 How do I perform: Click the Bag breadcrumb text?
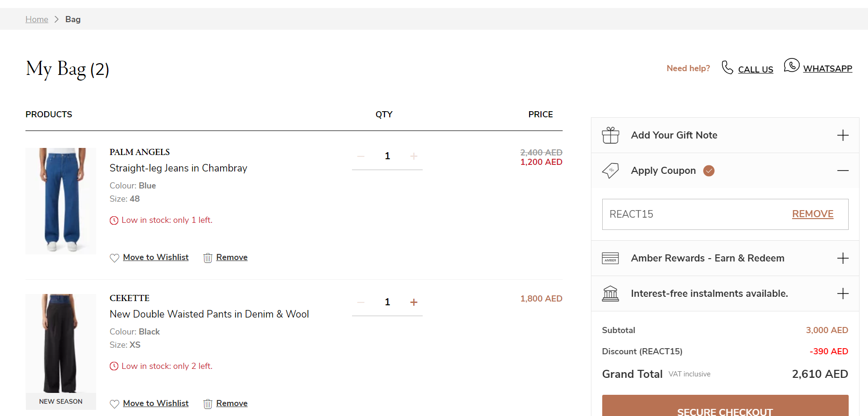click(x=73, y=19)
